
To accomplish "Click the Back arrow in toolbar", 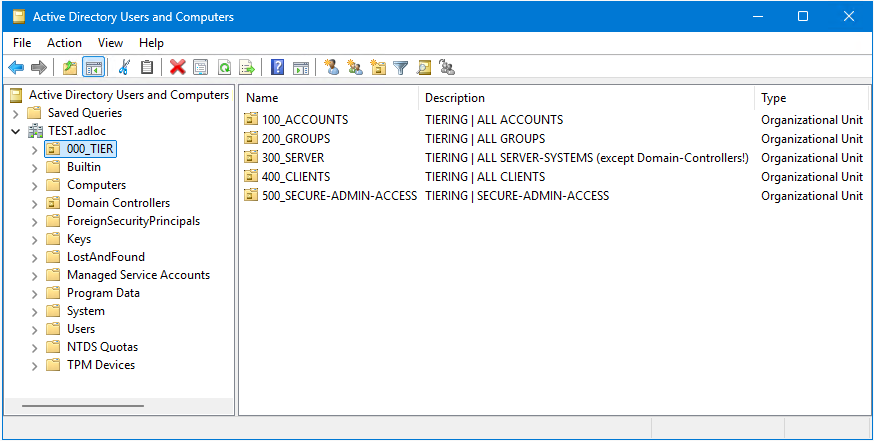I will [x=16, y=68].
